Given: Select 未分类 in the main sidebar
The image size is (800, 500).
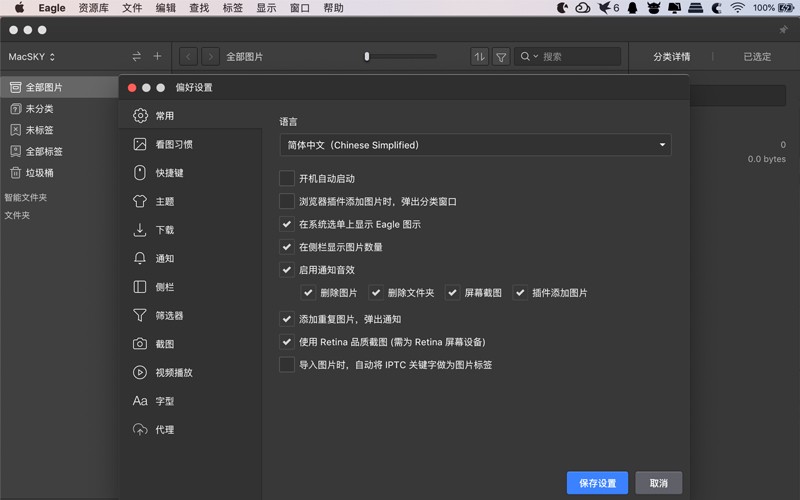Looking at the screenshot, I should (59, 109).
